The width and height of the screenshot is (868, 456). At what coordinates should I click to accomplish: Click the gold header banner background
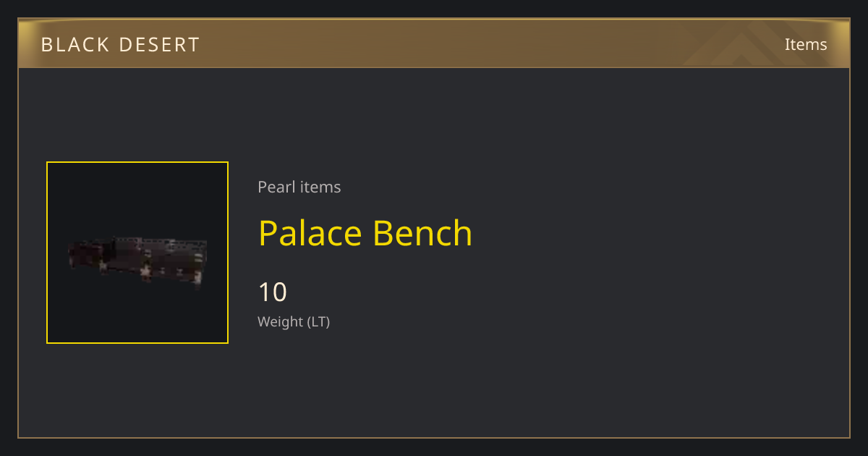(x=434, y=43)
